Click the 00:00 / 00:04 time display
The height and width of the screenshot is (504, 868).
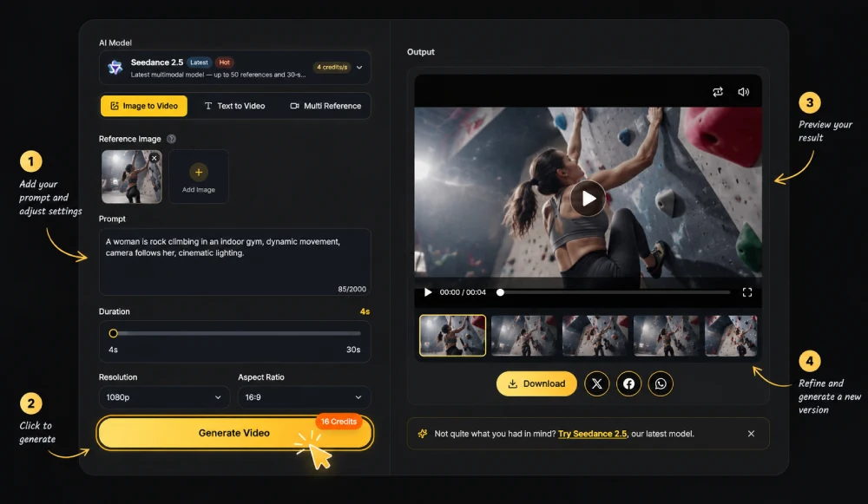pyautogui.click(x=463, y=292)
